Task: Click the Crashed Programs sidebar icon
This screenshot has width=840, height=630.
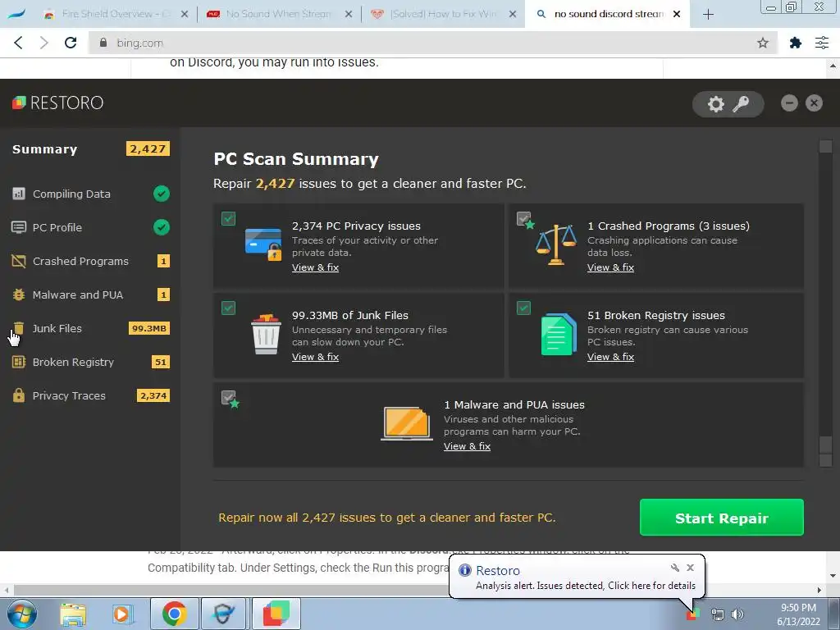Action: click(x=19, y=261)
